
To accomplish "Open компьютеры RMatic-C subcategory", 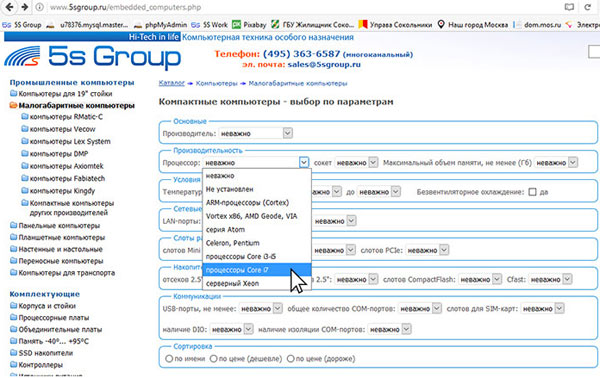I will click(x=62, y=117).
